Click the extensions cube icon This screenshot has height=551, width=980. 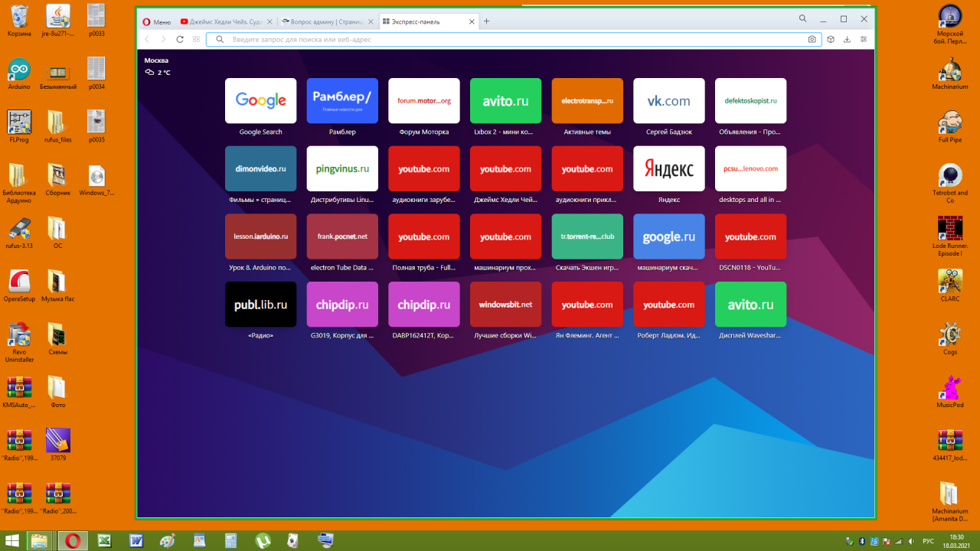pos(830,39)
